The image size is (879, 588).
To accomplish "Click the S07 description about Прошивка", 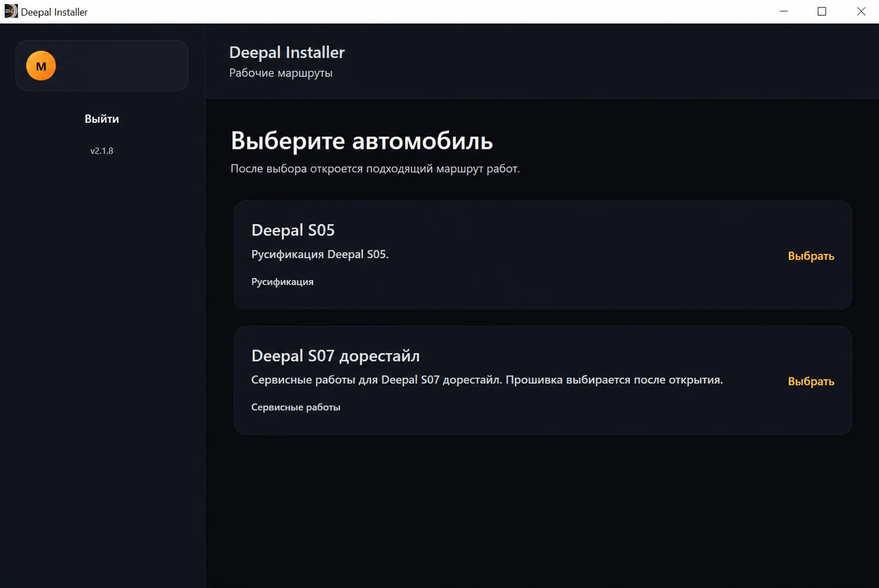I will click(487, 380).
